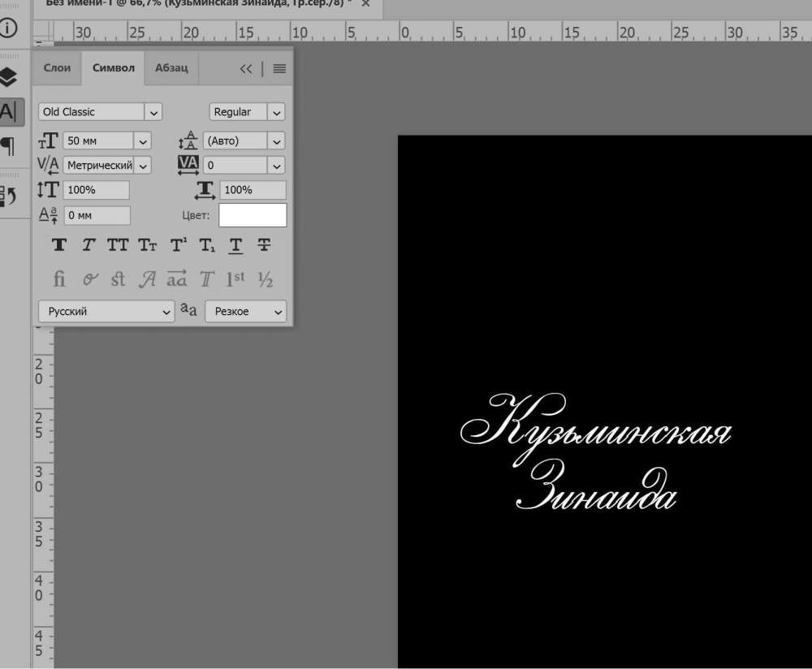Viewport: 812px width, 669px height.
Task: Collapse the panel with double-arrow icon
Action: click(x=246, y=69)
